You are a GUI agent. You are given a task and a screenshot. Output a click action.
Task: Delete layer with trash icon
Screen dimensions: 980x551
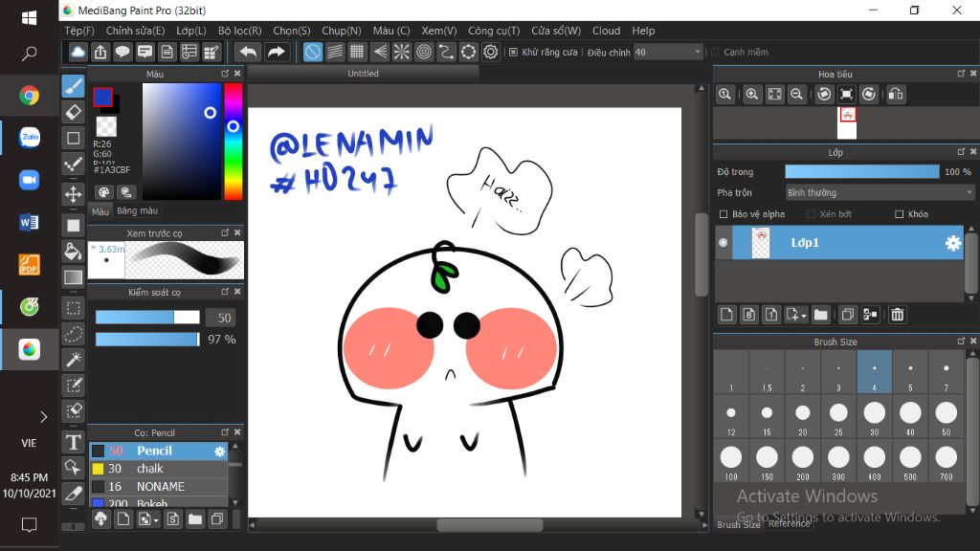[898, 314]
